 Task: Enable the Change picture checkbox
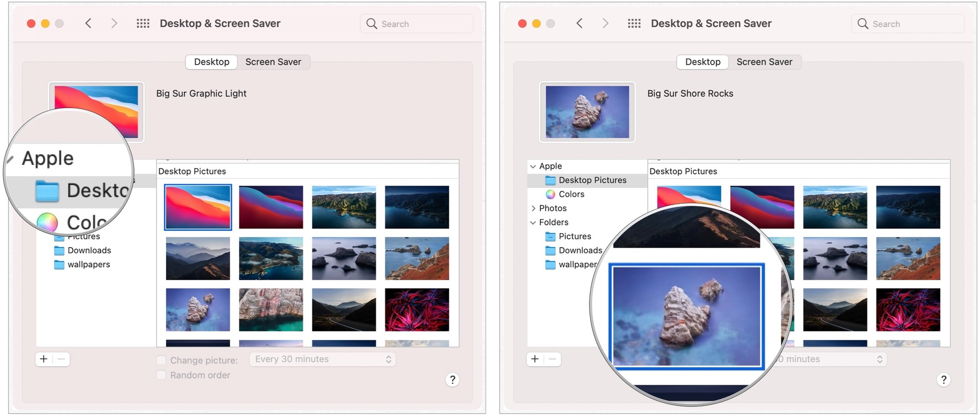161,360
